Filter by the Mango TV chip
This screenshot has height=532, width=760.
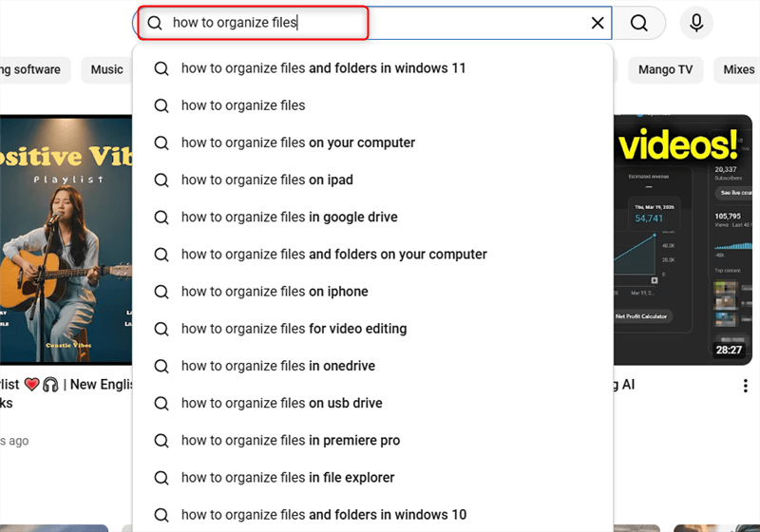click(665, 69)
